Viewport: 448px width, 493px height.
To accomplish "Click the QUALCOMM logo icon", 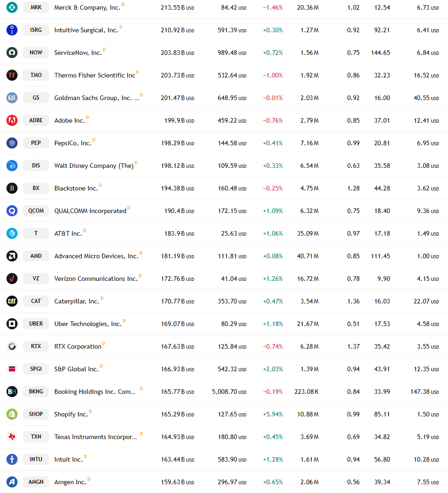I will point(12,211).
